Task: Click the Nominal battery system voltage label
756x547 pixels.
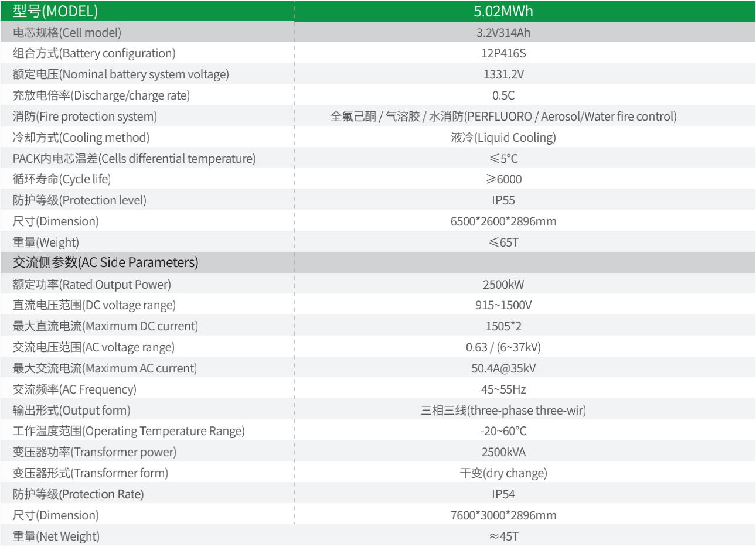Action: click(121, 74)
